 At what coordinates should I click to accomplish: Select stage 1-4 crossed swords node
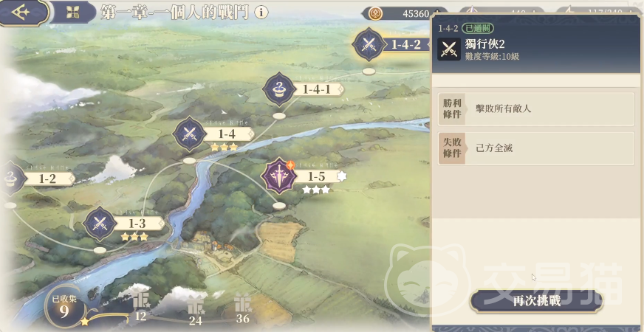point(189,134)
